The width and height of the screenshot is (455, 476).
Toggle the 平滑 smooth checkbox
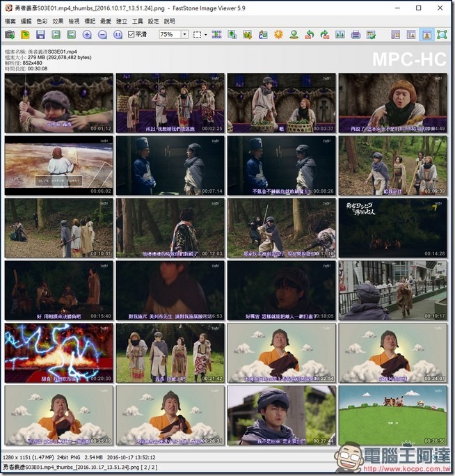point(131,34)
